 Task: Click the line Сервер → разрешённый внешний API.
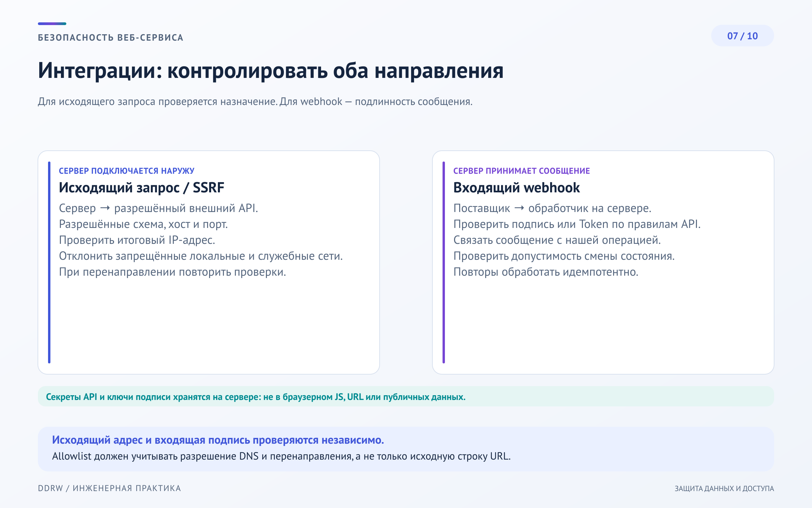pos(158,208)
